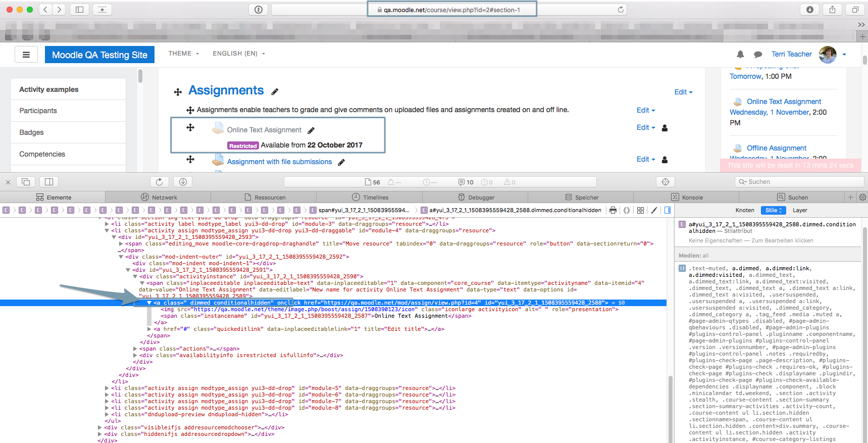
Task: Click group mode icon for Online Text Assignment
Action: tap(665, 128)
